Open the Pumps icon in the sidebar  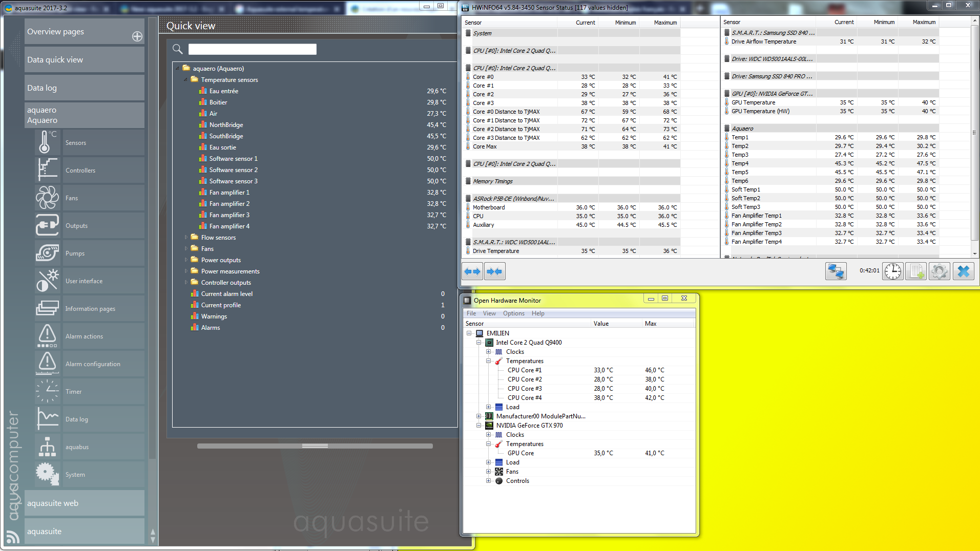pos(47,253)
